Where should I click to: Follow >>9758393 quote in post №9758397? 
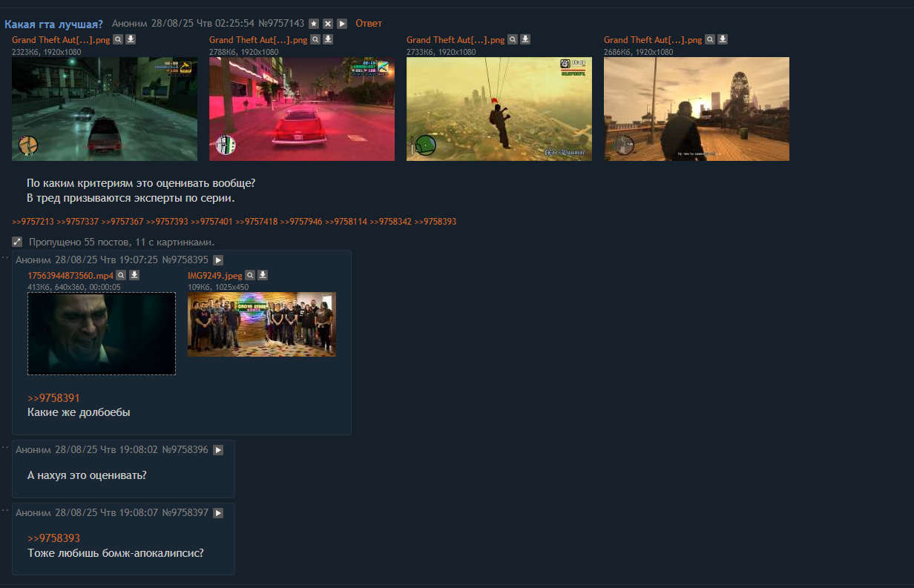53,538
